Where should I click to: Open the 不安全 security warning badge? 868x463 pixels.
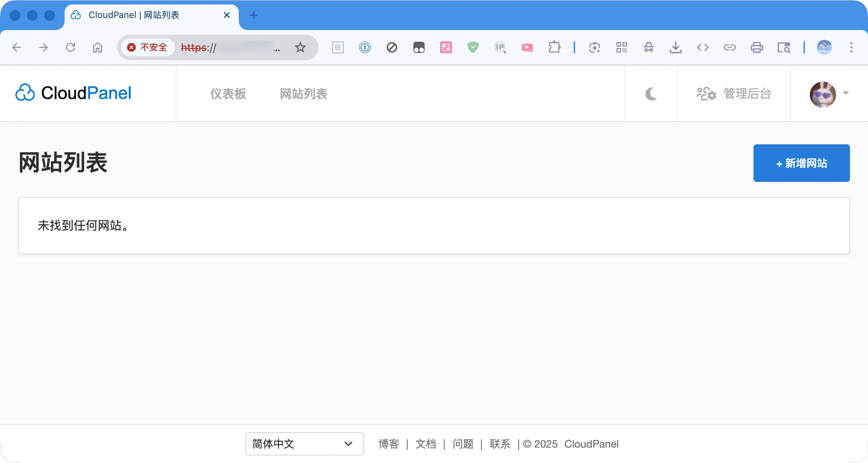(x=148, y=47)
